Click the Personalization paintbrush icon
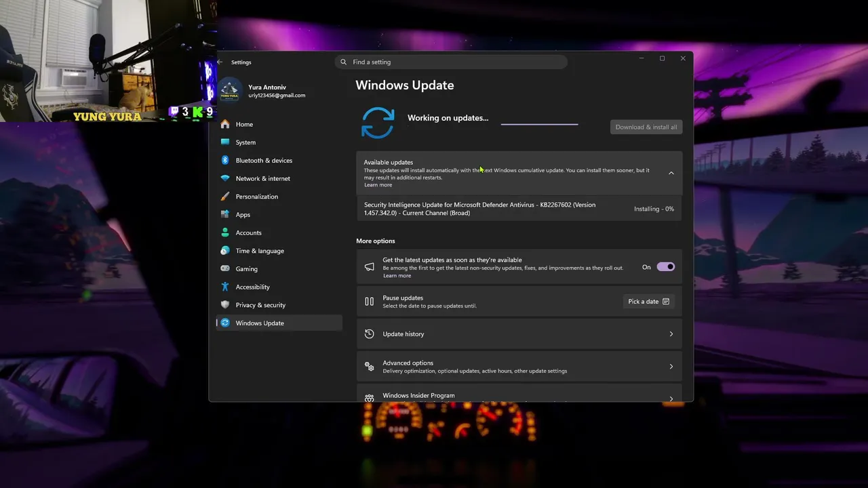The width and height of the screenshot is (868, 488). pyautogui.click(x=225, y=197)
